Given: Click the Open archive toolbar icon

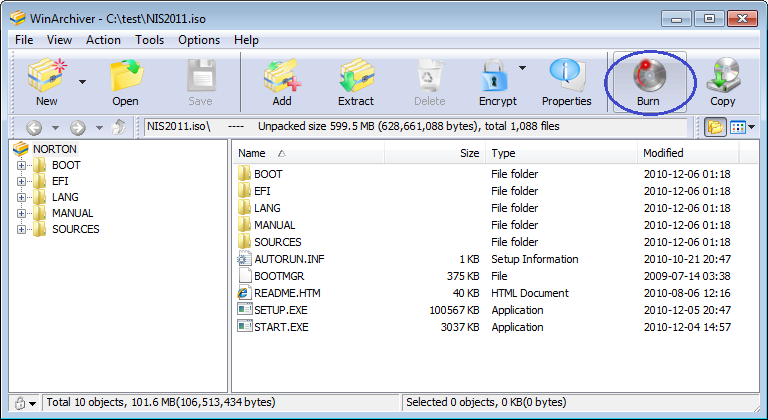Looking at the screenshot, I should point(126,76).
